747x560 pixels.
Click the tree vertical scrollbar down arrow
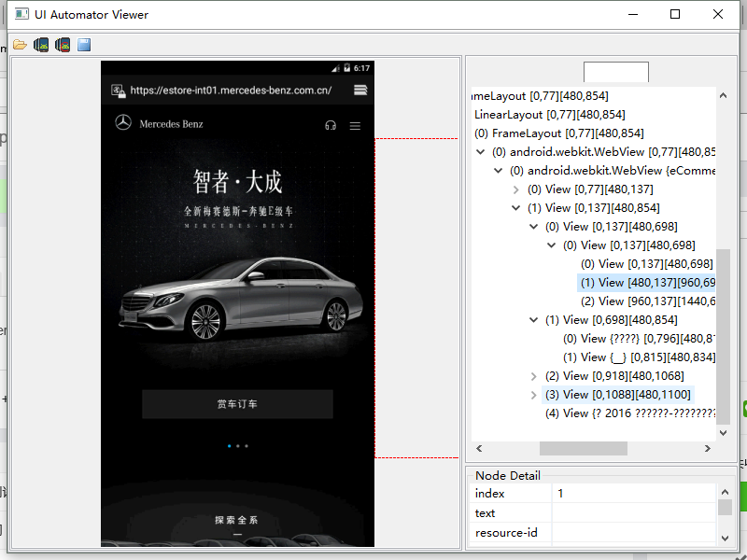(723, 433)
